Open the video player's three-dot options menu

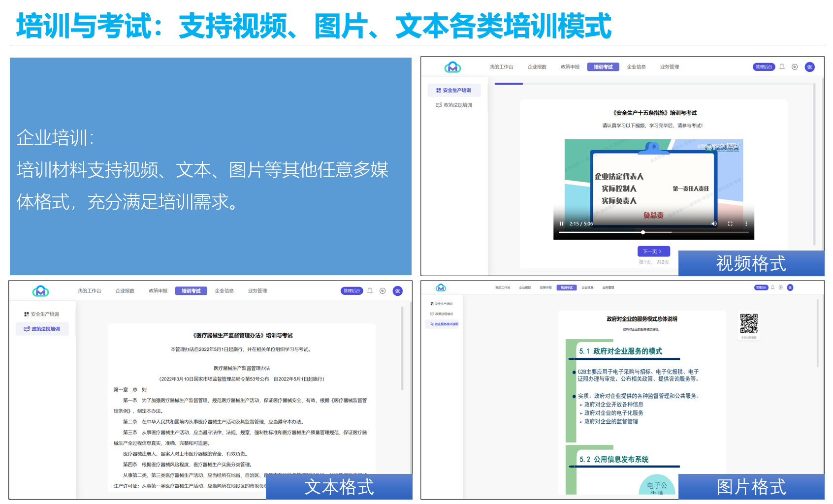746,223
